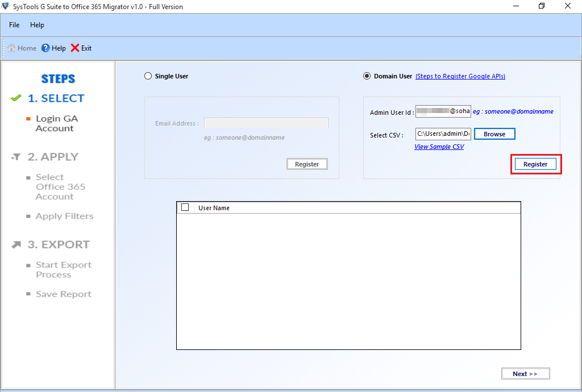
Task: Click the blue 'eg : someone@domainname' hint
Action: (513, 111)
